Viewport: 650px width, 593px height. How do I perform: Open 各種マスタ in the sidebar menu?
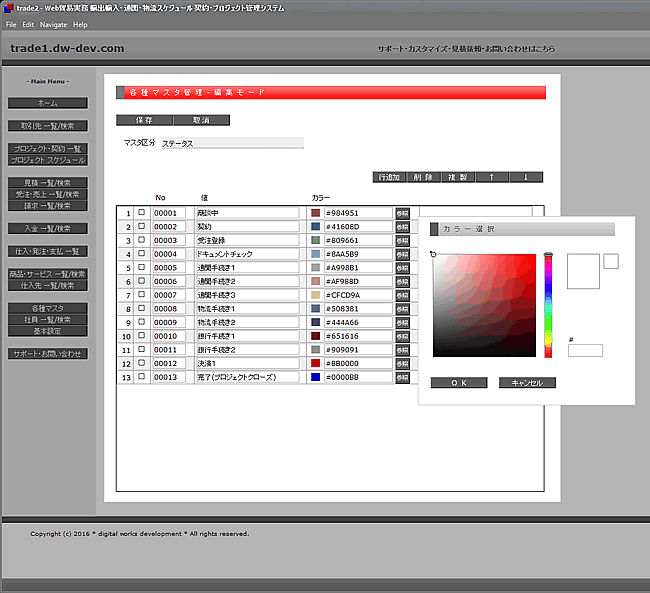point(48,308)
